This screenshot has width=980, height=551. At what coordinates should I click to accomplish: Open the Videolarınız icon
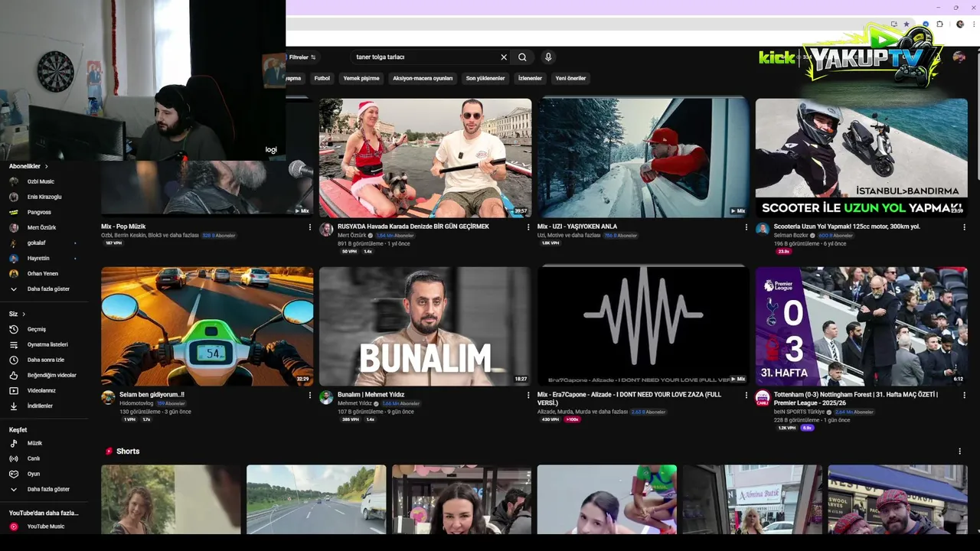pos(13,390)
